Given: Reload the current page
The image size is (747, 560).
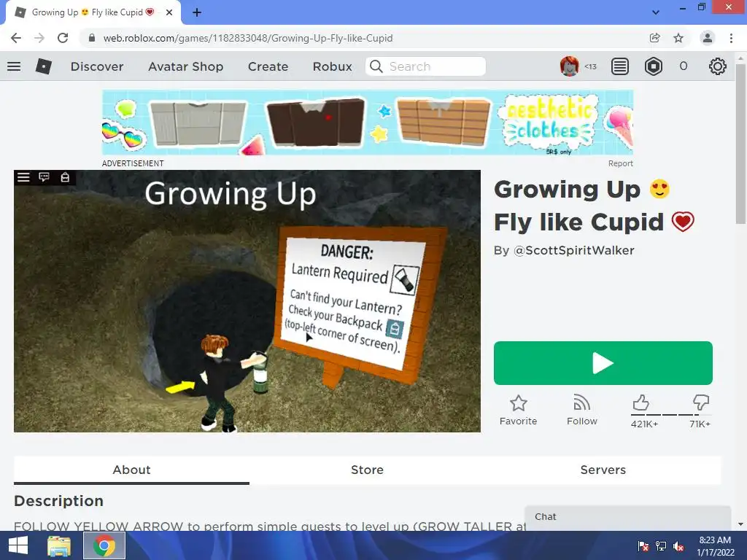Looking at the screenshot, I should point(63,38).
